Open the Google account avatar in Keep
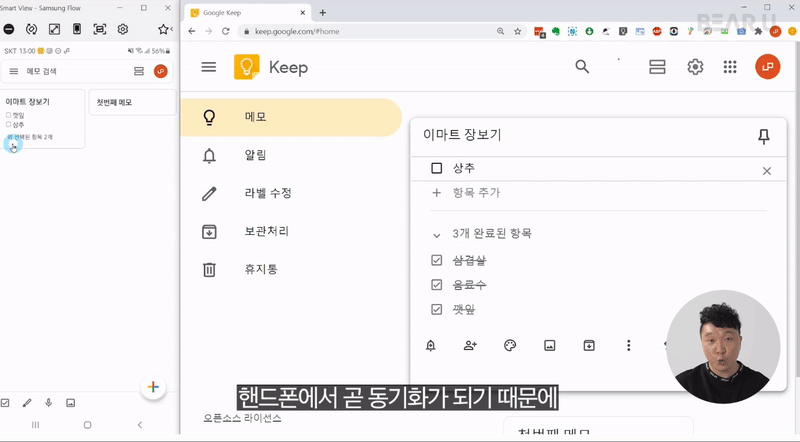Image resolution: width=800 pixels, height=442 pixels. coord(767,67)
